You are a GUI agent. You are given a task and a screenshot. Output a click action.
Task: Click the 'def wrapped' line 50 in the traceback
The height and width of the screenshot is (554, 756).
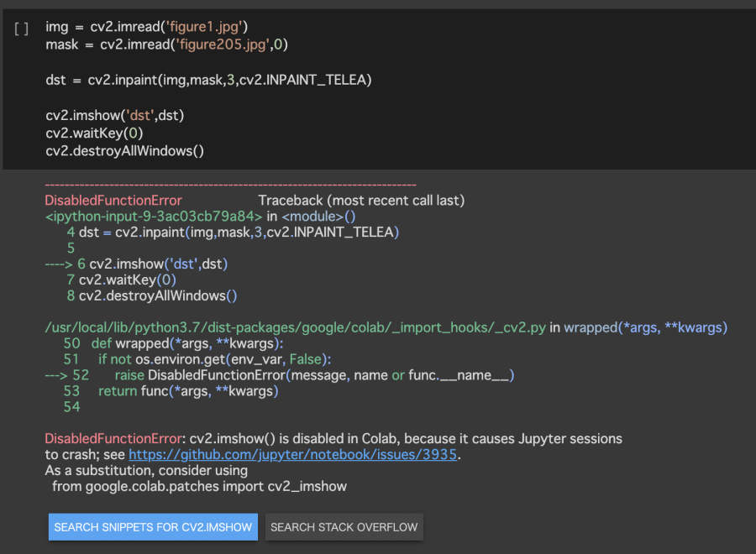click(186, 343)
